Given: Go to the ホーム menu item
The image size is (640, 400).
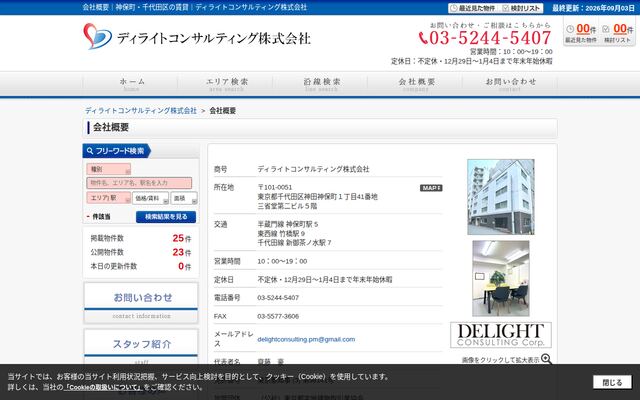Looking at the screenshot, I should 130,84.
